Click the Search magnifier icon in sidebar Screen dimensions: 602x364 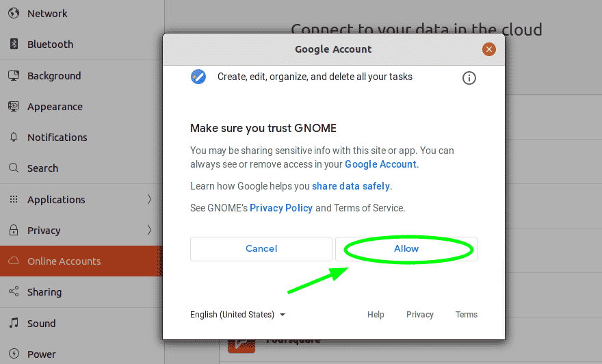[x=14, y=168]
